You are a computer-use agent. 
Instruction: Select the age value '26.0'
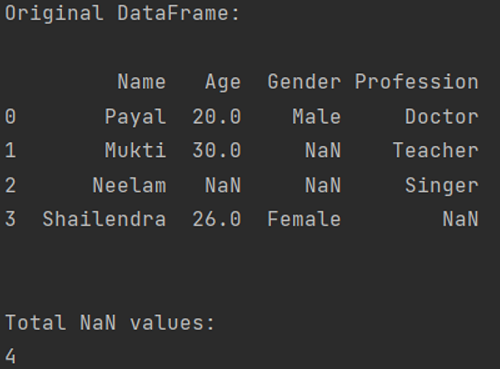[217, 219]
